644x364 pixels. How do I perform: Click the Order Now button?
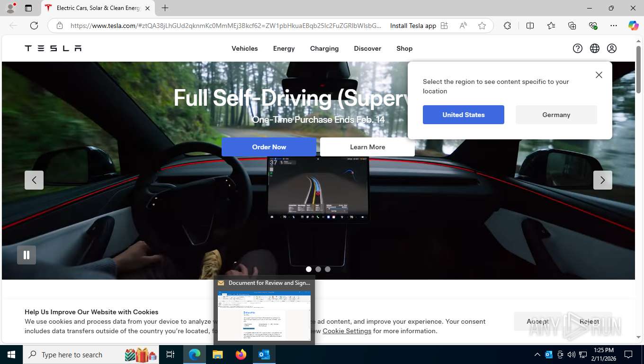[269, 147]
